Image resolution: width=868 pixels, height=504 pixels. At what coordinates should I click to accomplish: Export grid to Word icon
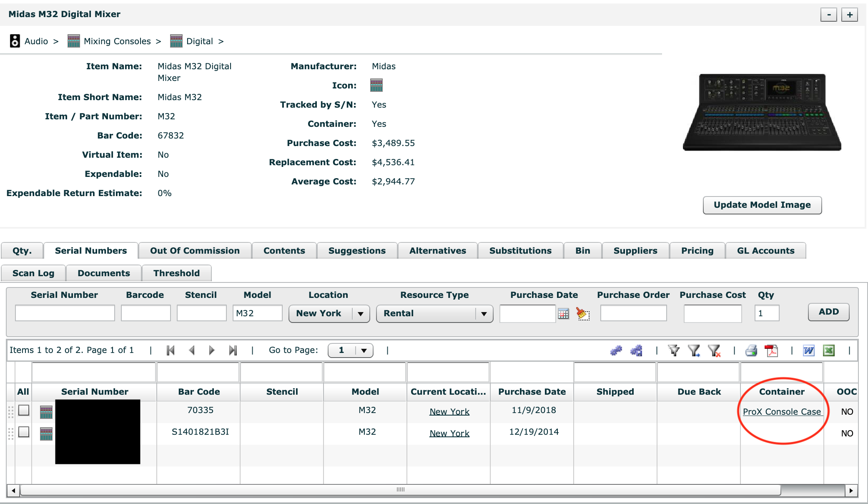click(x=809, y=350)
